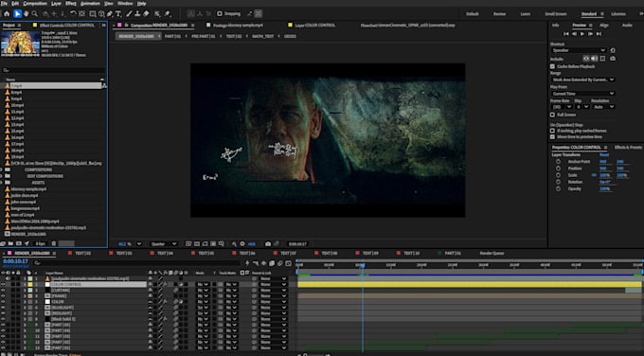This screenshot has width=644, height=356.
Task: Open the Resolution Auto dropdown in Preview
Action: (603, 107)
